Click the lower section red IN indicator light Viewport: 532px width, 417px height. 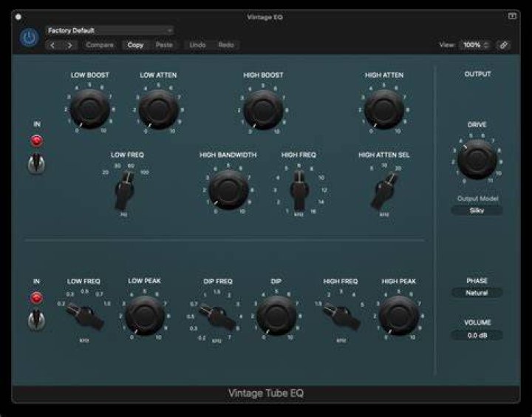point(37,298)
